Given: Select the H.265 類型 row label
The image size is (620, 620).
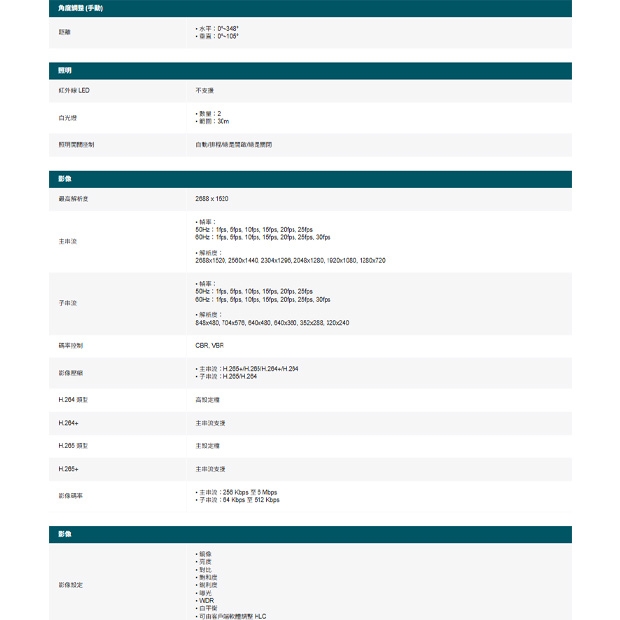Looking at the screenshot, I should tap(73, 446).
